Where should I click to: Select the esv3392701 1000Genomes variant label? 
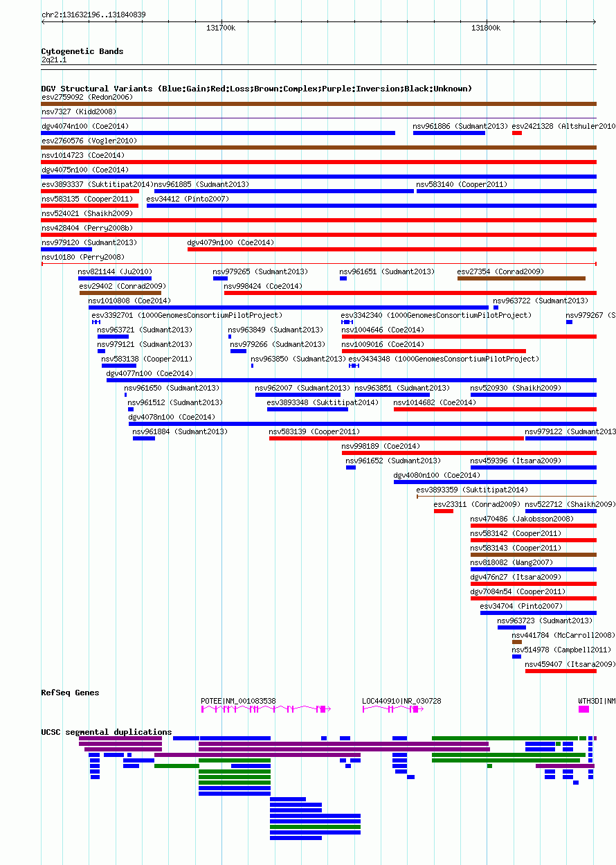click(x=187, y=315)
